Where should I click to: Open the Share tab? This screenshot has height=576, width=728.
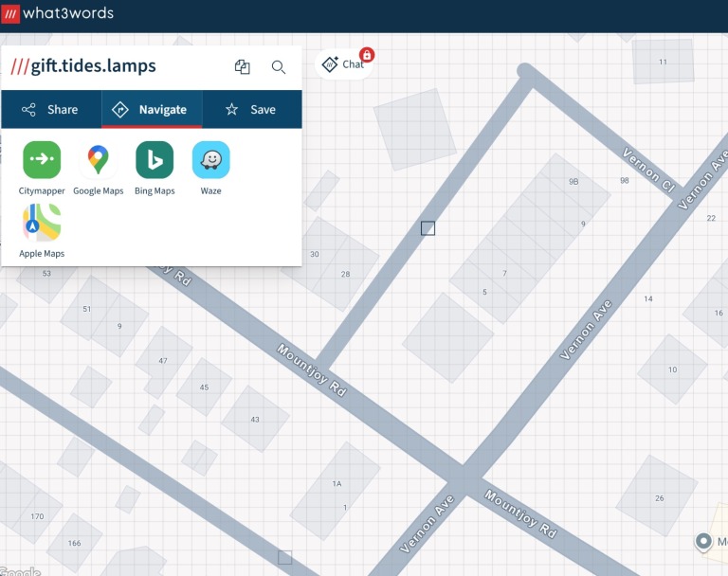click(51, 109)
